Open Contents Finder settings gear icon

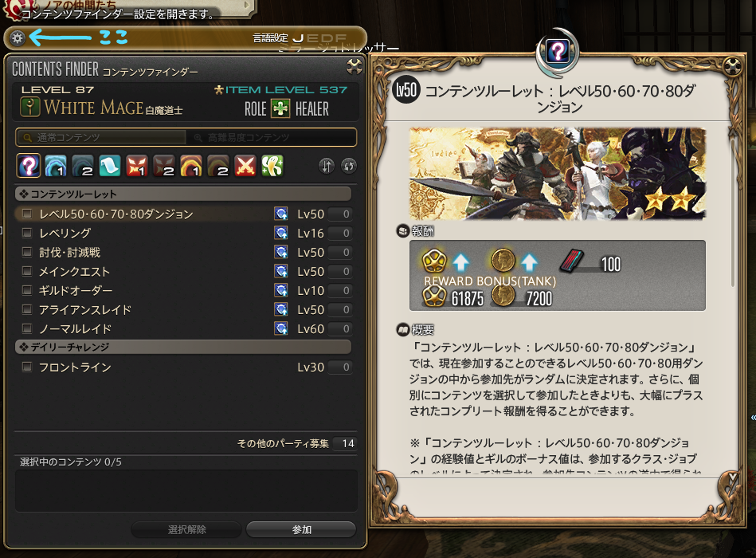pos(18,38)
